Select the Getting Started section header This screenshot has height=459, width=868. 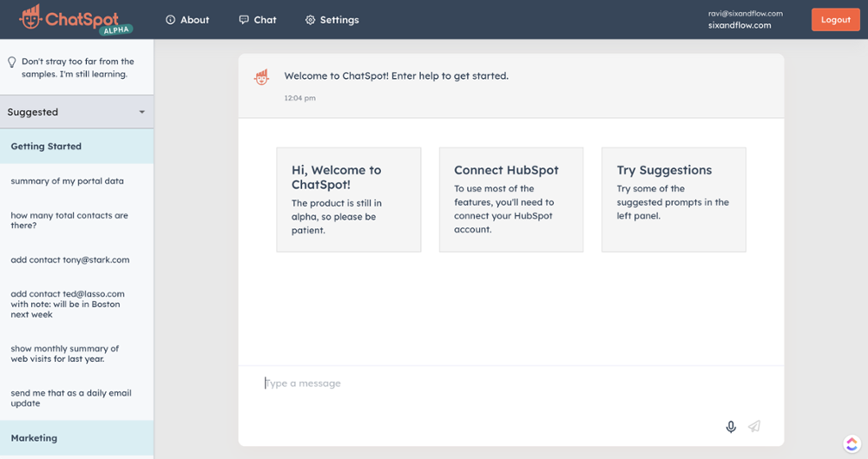77,146
